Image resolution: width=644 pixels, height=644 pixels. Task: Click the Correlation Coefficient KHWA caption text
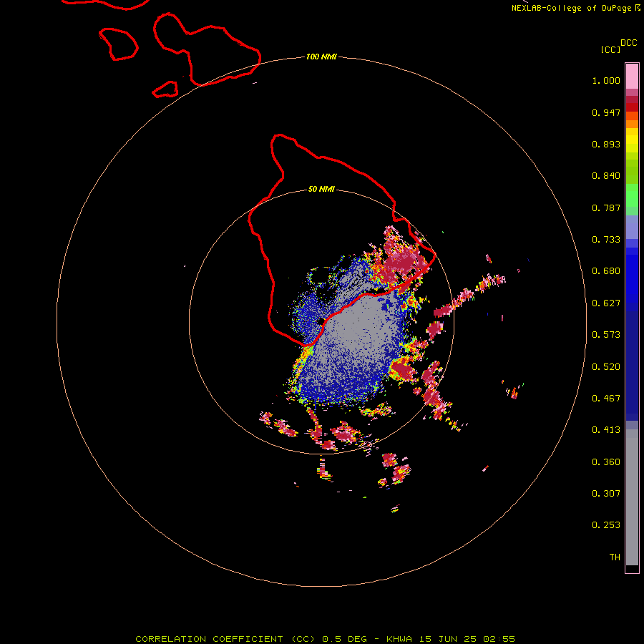coord(325,639)
